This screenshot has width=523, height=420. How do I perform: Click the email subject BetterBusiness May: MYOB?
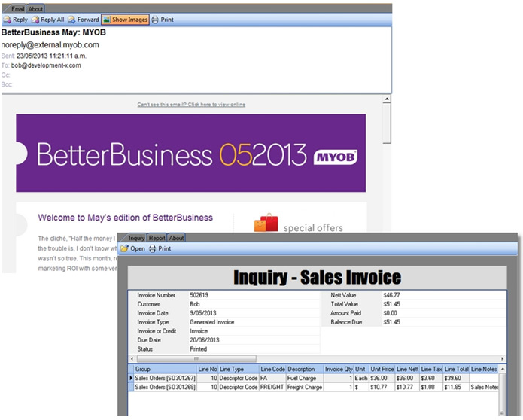53,32
